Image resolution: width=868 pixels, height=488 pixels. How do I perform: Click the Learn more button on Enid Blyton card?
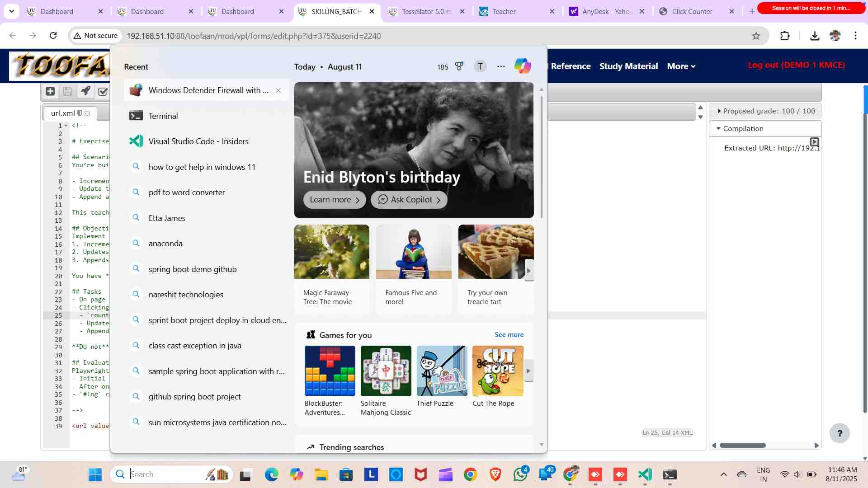pyautogui.click(x=334, y=200)
